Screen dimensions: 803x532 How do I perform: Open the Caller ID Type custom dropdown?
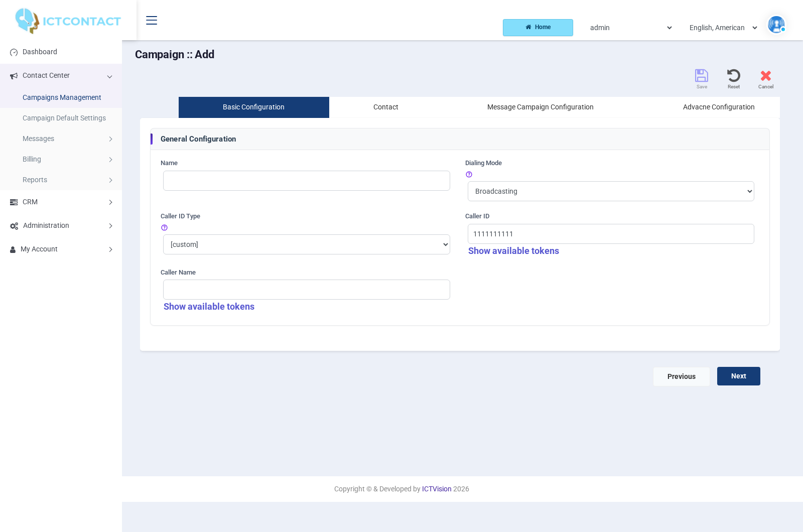pos(307,244)
